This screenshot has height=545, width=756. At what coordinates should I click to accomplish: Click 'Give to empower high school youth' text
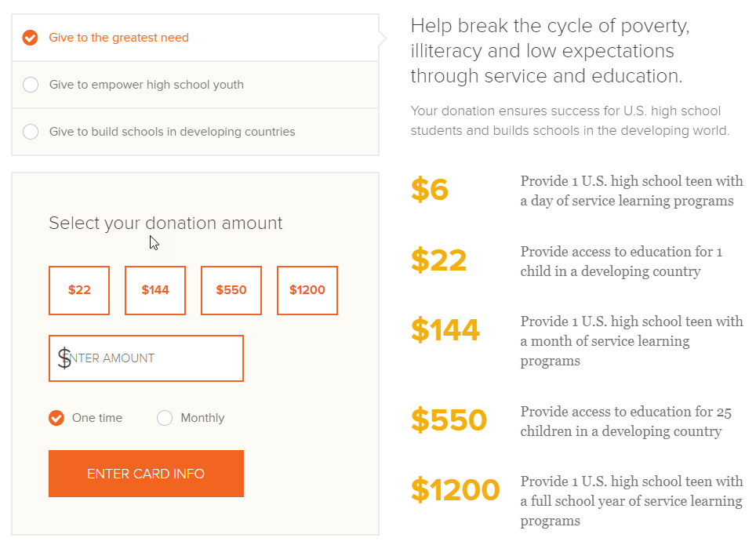click(147, 85)
